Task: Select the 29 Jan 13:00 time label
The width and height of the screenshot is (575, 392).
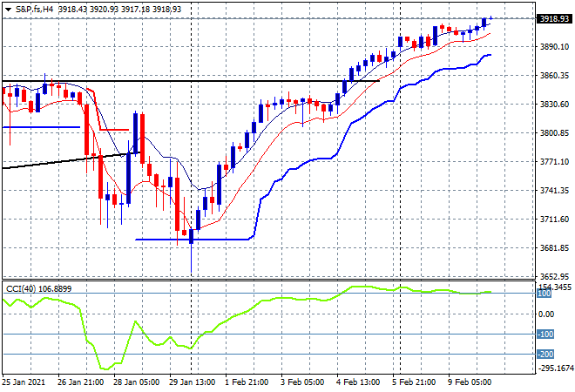Action: coord(192,382)
